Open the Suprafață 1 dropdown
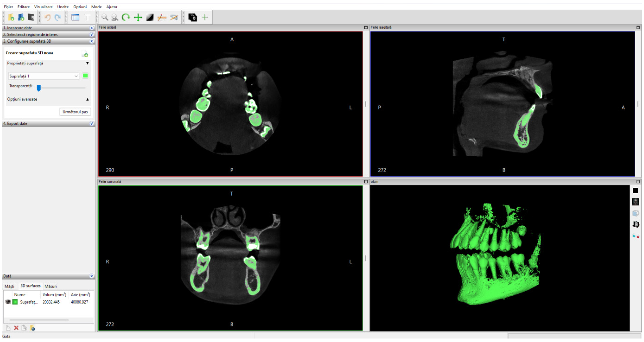This screenshot has width=644, height=342. point(44,76)
